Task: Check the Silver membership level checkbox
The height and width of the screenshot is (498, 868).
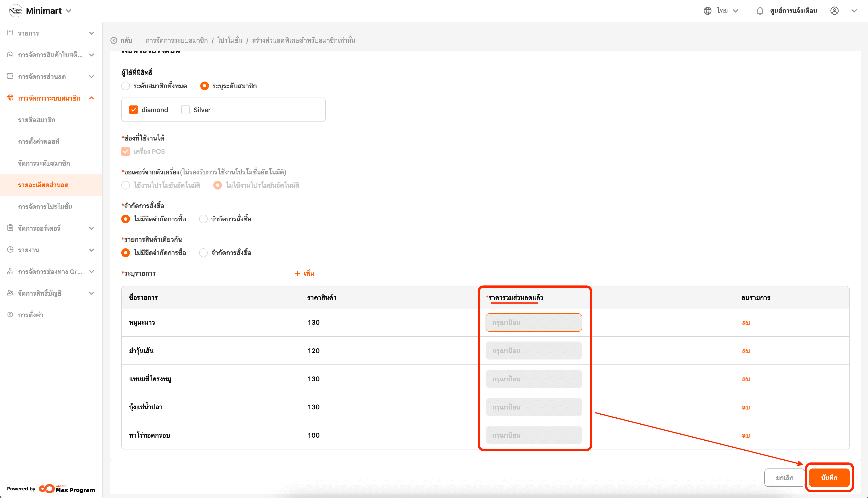Action: (x=185, y=110)
